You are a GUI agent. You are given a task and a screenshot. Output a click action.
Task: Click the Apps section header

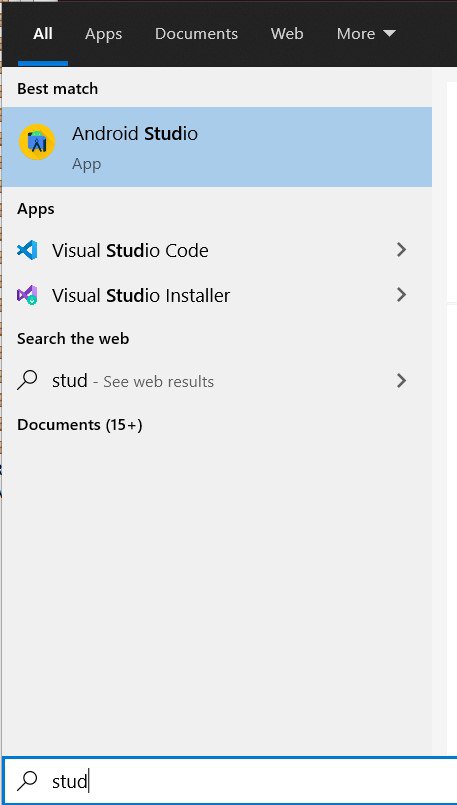pos(35,209)
